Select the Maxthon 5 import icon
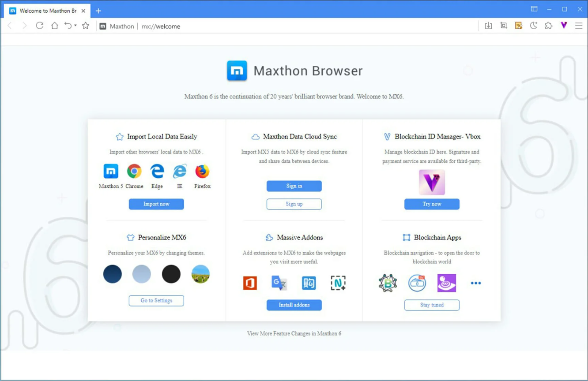Screen dimensions: 588x381 click(111, 171)
